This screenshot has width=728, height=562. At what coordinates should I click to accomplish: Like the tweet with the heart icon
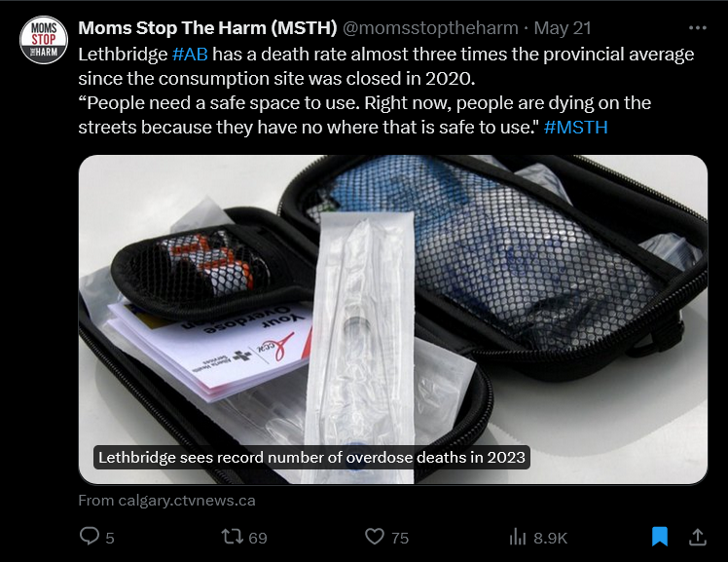click(375, 537)
